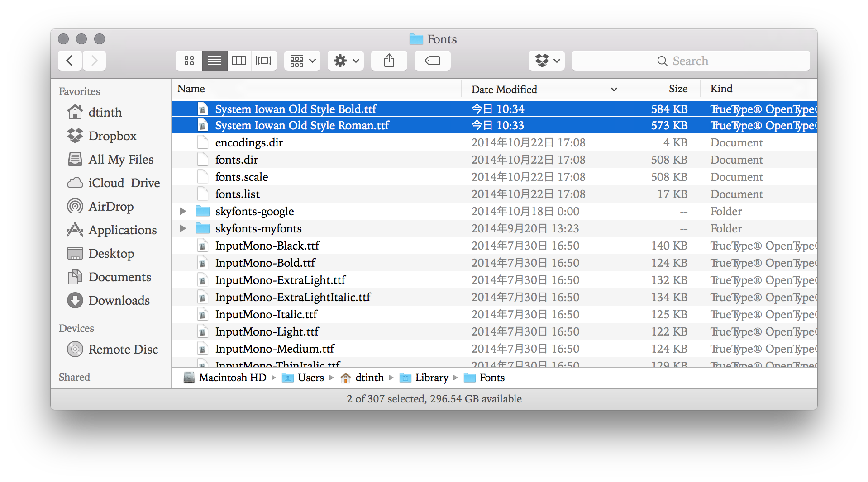Select InputMono-Bold.ttf
This screenshot has height=482, width=868.
495,263
